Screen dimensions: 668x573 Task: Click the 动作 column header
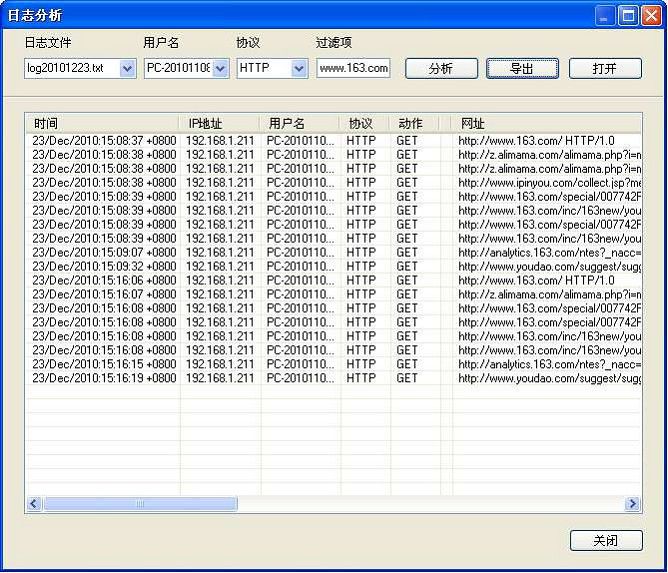(x=415, y=124)
